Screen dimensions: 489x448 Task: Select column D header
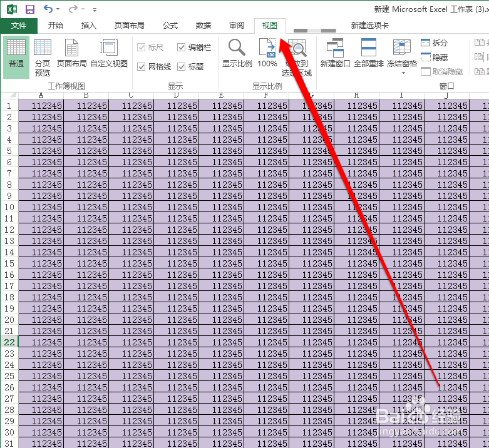[176, 95]
